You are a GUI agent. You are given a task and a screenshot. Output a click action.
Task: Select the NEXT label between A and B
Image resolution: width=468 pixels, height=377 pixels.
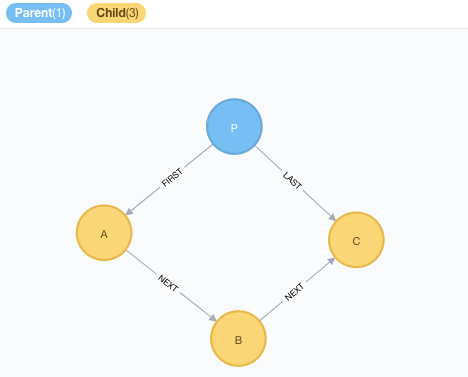[x=168, y=283]
